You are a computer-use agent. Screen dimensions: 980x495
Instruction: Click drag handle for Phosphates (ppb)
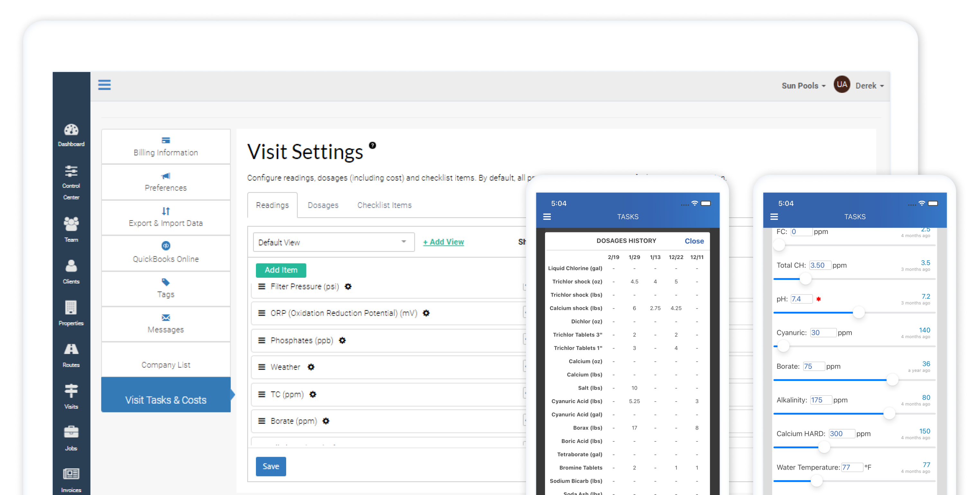[262, 341]
